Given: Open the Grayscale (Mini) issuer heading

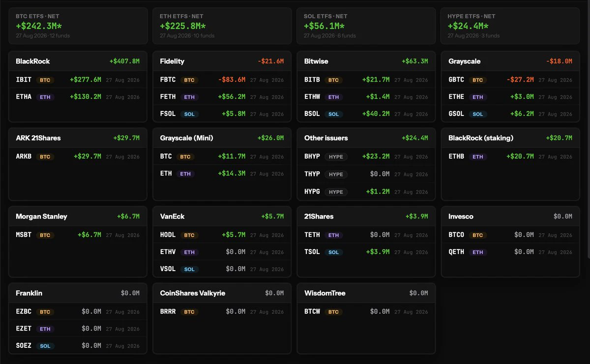Looking at the screenshot, I should pyautogui.click(x=187, y=138).
